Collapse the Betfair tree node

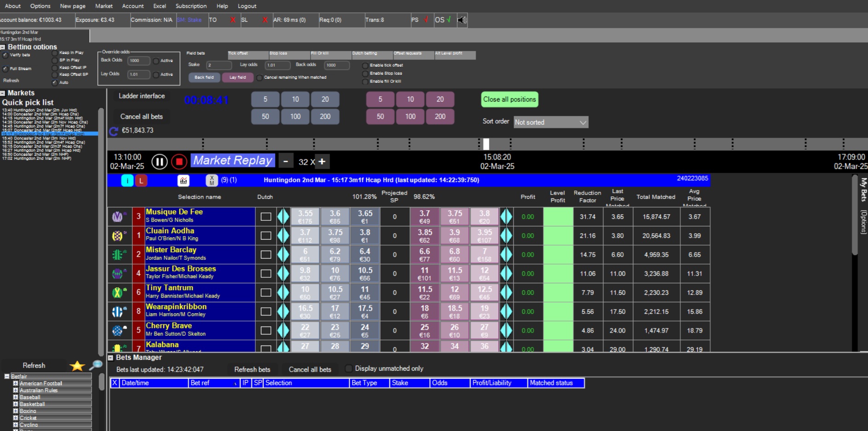click(x=7, y=376)
